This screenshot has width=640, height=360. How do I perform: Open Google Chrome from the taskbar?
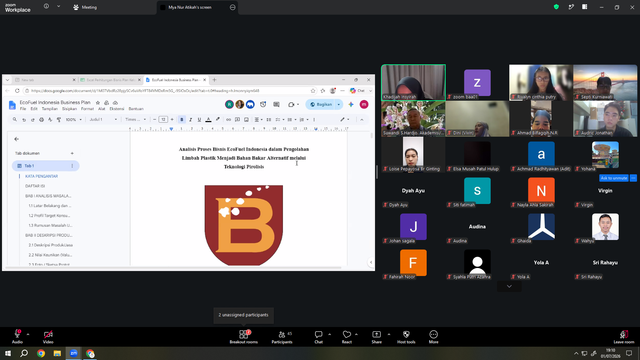coord(41,353)
